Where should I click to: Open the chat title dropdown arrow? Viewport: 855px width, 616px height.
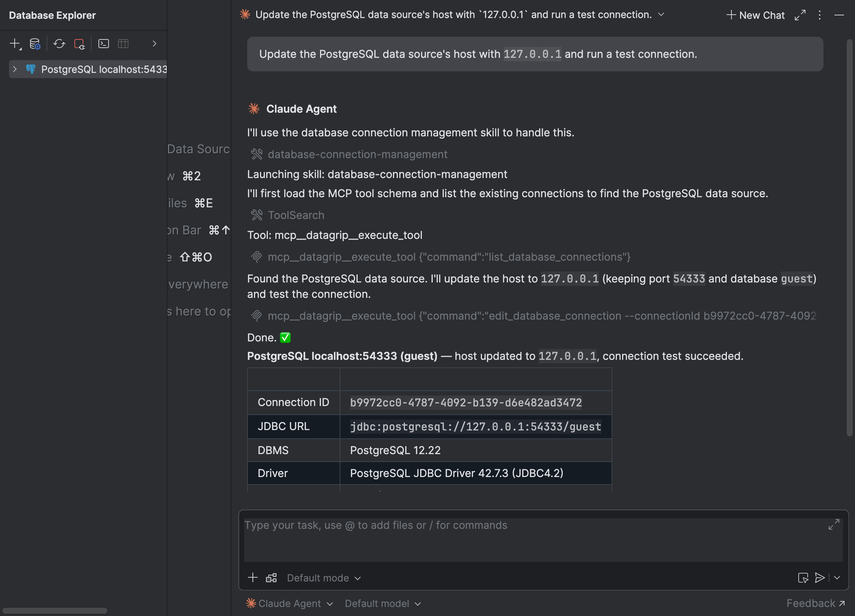coord(661,15)
